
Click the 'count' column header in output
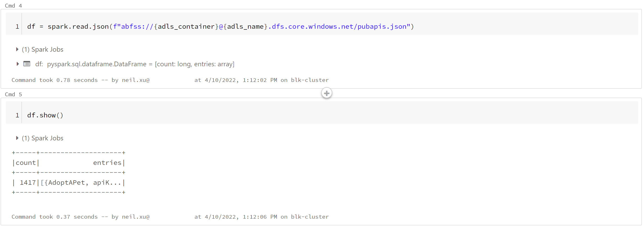tap(26, 163)
